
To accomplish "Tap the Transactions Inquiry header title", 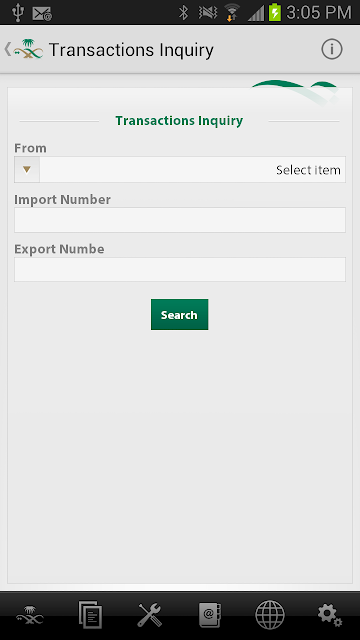I will [131, 50].
